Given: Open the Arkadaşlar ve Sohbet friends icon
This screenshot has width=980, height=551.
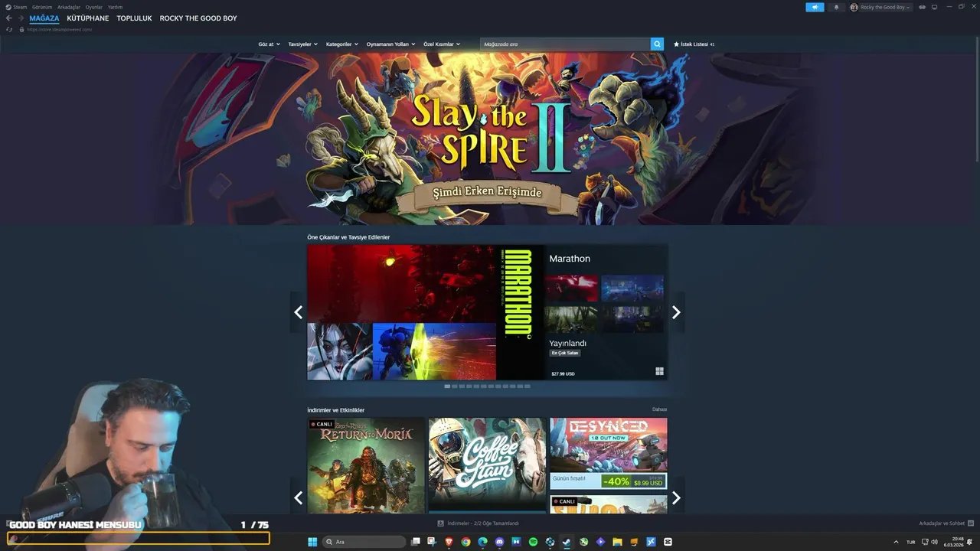Looking at the screenshot, I should coord(972,523).
